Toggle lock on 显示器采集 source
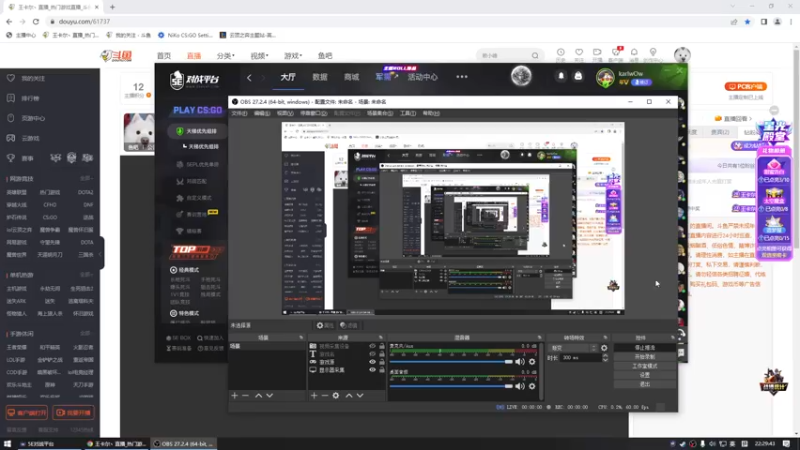Image resolution: width=800 pixels, height=450 pixels. click(382, 370)
